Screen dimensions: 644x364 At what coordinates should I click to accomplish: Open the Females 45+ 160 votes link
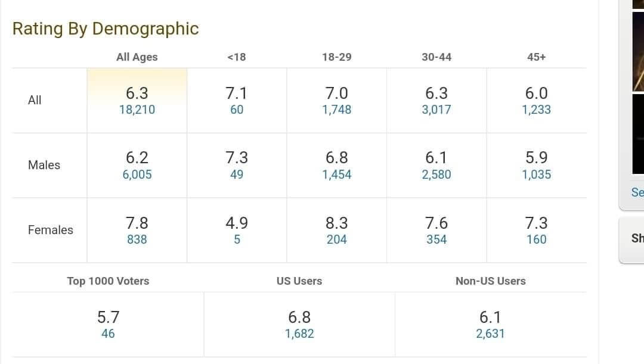537,239
